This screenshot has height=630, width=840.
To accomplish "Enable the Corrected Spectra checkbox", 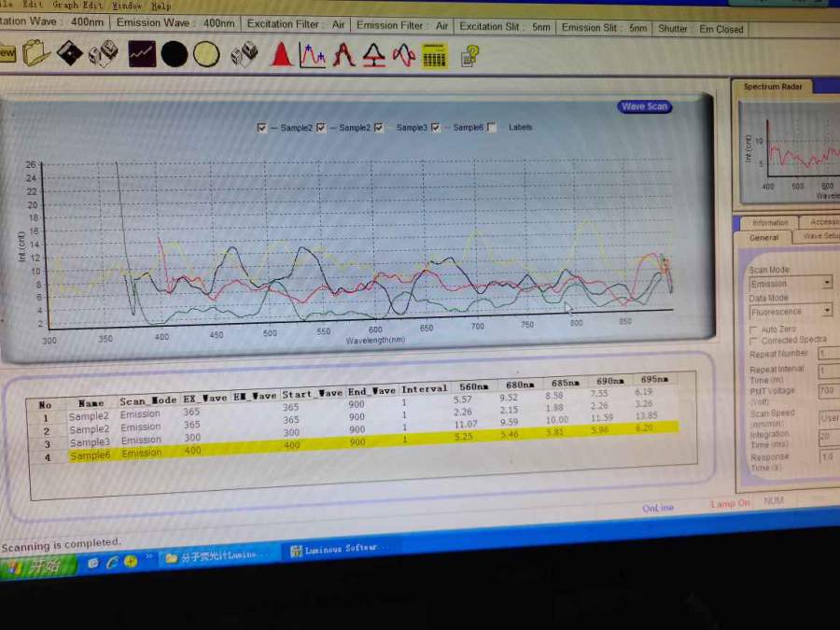I will [754, 342].
